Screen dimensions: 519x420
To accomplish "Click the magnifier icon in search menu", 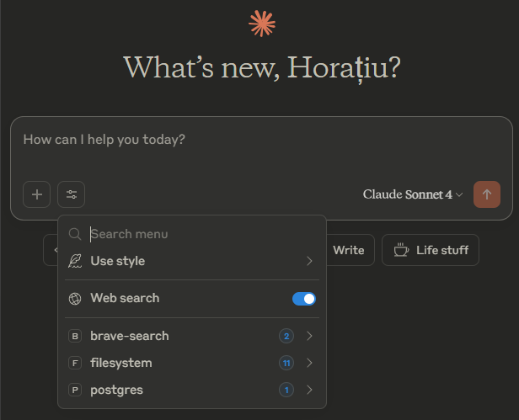I will point(75,234).
